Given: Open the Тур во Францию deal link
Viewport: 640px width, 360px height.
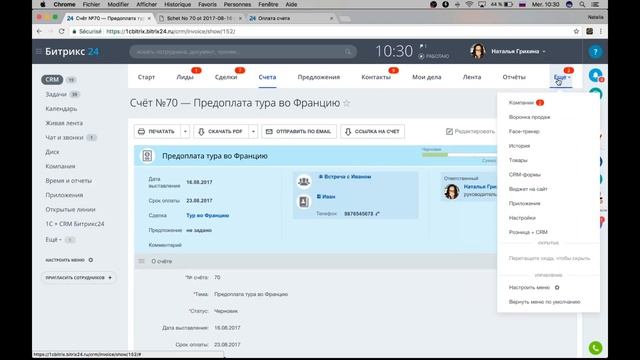Looking at the screenshot, I should tap(207, 216).
